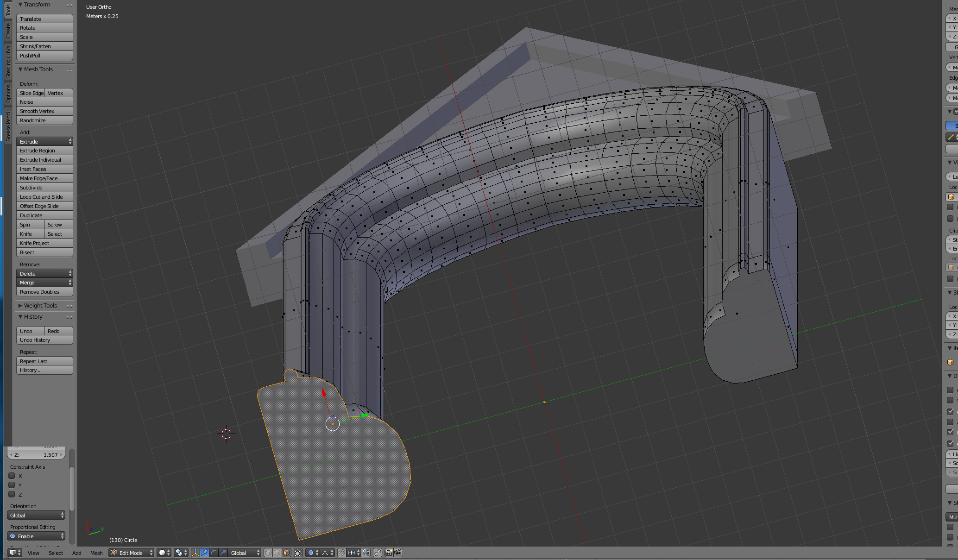Screen dimensions: 958x560
Task: Click the Bisect button
Action: [x=45, y=252]
